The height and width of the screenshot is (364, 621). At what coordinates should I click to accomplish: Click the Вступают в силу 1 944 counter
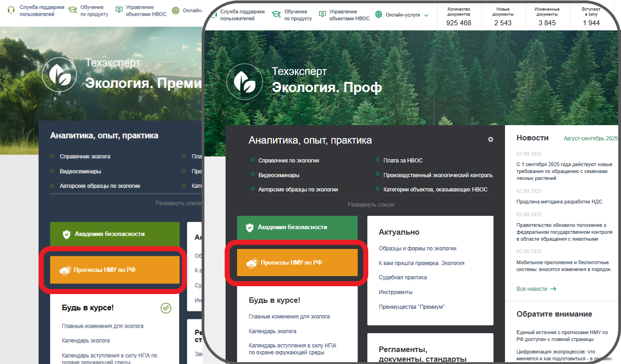[x=591, y=16]
